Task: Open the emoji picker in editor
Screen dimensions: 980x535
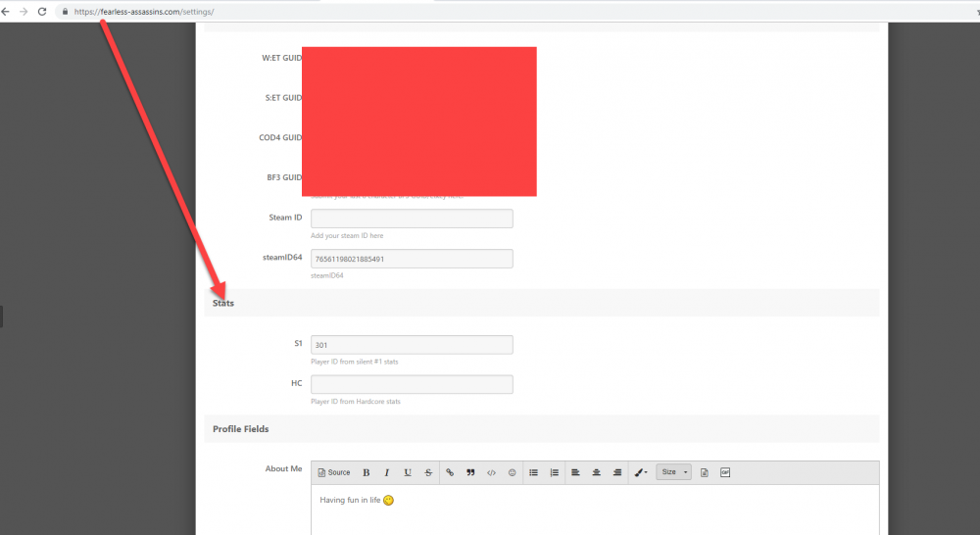Action: pos(512,472)
